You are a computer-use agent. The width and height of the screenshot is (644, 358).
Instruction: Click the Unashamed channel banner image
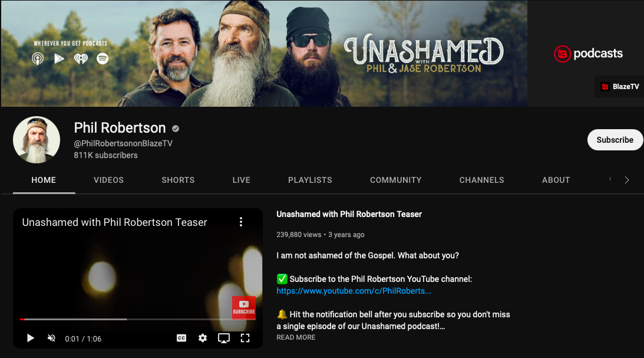click(x=264, y=54)
